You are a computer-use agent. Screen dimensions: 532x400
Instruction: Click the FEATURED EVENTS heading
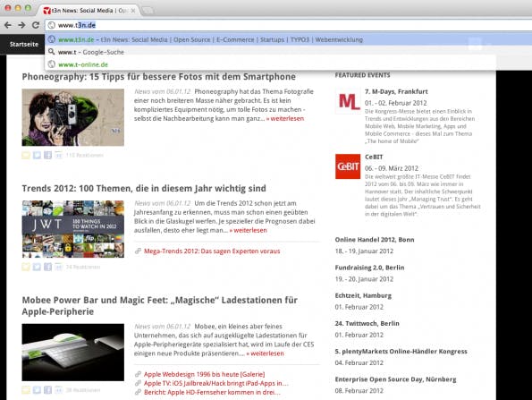point(362,75)
